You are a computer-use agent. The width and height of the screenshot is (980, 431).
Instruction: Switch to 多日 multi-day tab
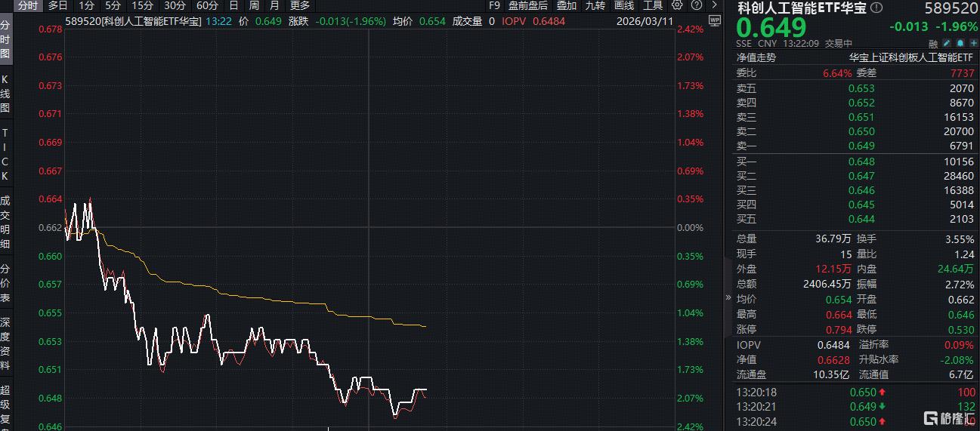pyautogui.click(x=57, y=5)
